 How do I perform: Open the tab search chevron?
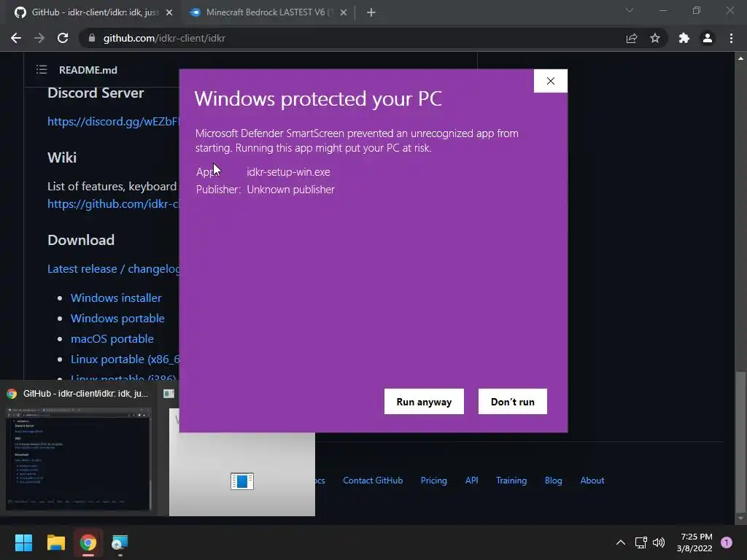(x=630, y=10)
